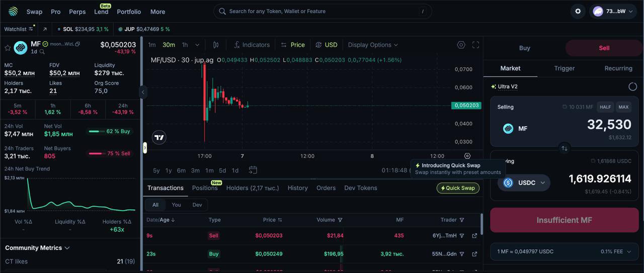Image resolution: width=644 pixels, height=273 pixels.
Task: Select the 5d chart range
Action: 222,170
